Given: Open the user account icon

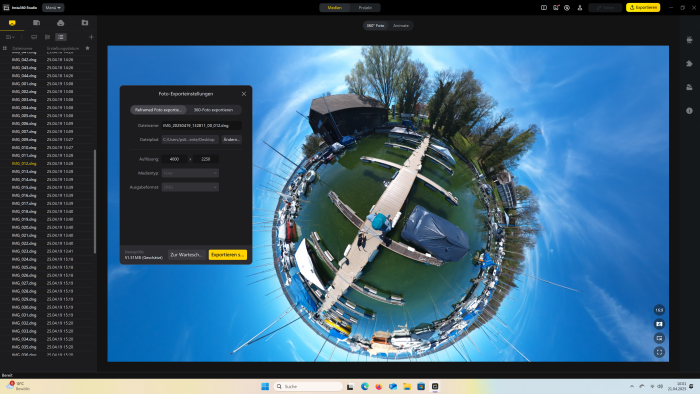Looking at the screenshot, I should pos(579,8).
